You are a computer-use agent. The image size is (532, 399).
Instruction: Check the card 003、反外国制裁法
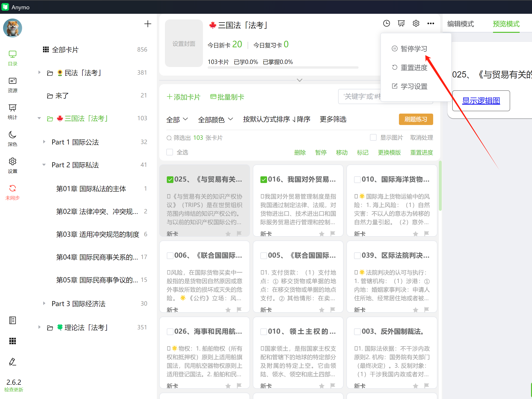tap(357, 332)
